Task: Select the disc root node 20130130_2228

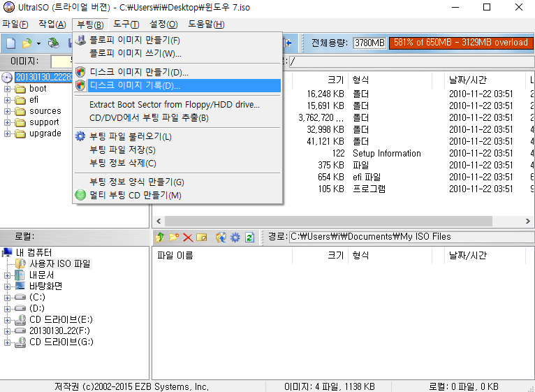Action: (x=44, y=78)
